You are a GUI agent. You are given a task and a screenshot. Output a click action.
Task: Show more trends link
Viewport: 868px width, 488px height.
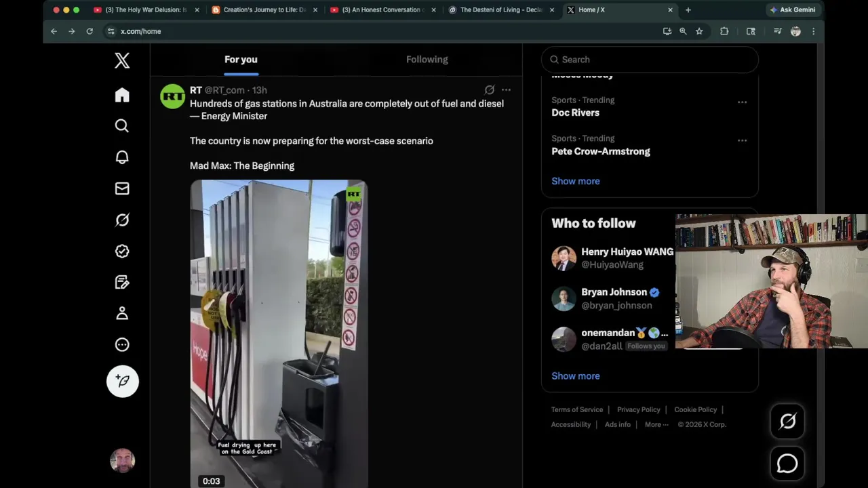[x=576, y=181]
